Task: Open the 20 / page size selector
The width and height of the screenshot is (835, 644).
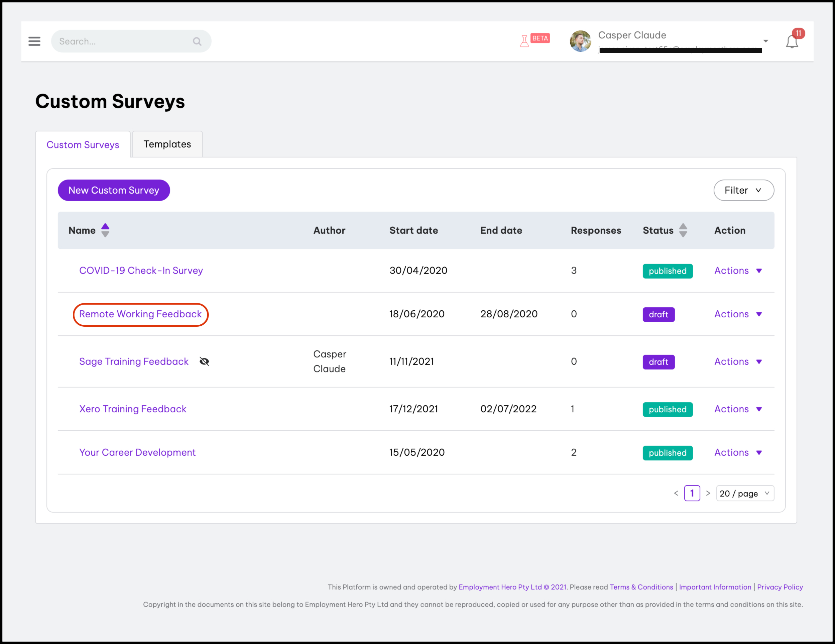Action: click(744, 493)
